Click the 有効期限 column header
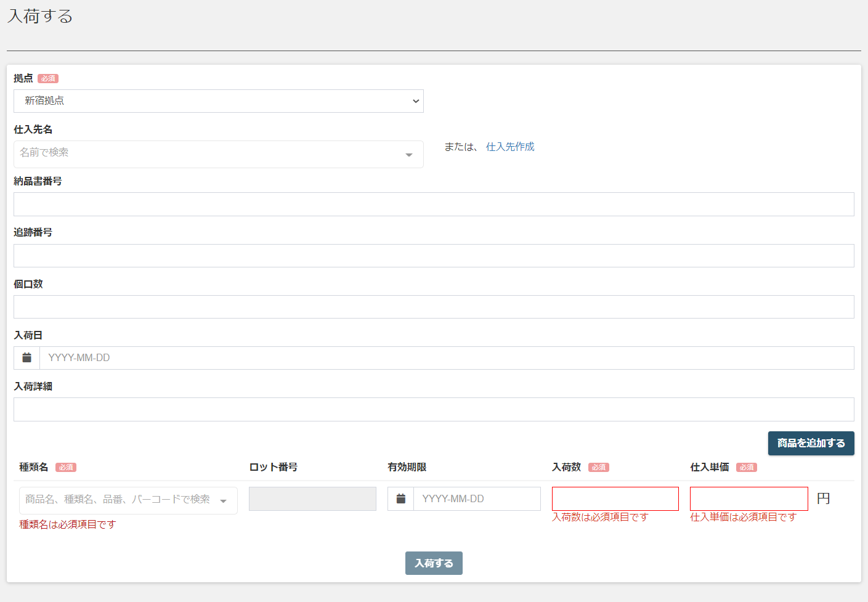Screen dimensions: 868x602 pos(407,467)
